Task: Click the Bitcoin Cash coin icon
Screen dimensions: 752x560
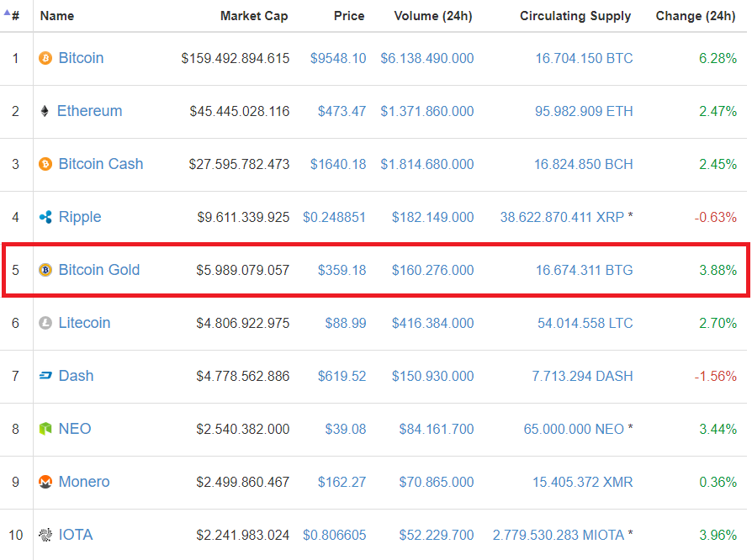Action: [45, 165]
